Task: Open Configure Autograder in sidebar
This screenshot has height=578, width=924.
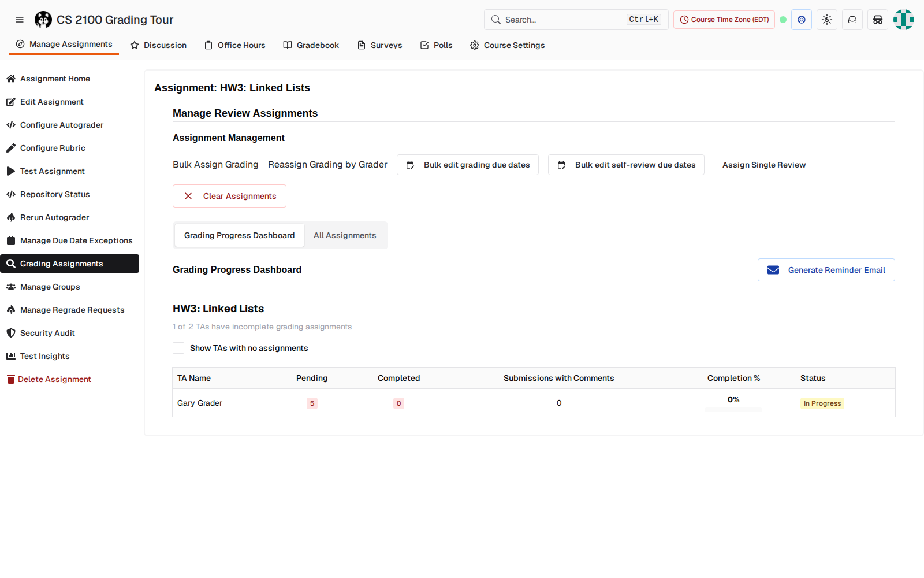Action: coord(69,125)
